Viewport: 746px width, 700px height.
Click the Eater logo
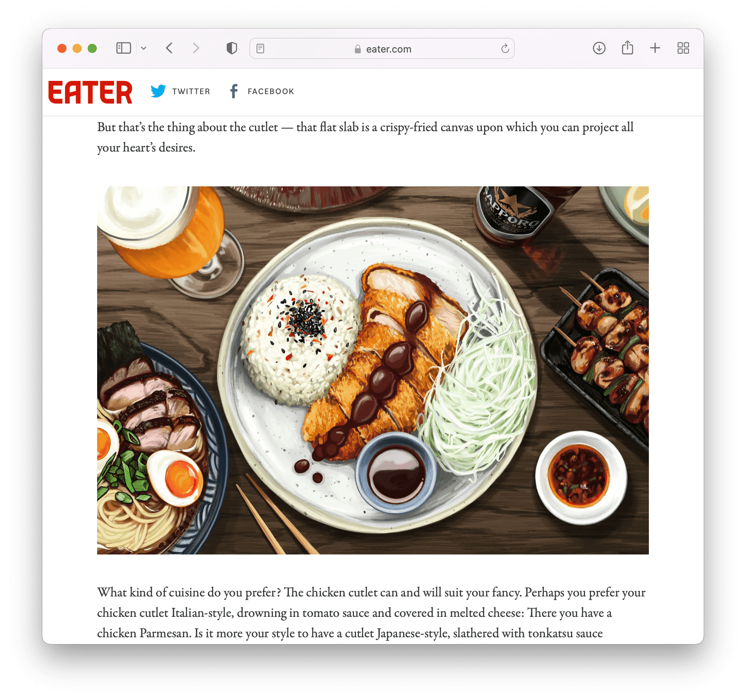(90, 92)
